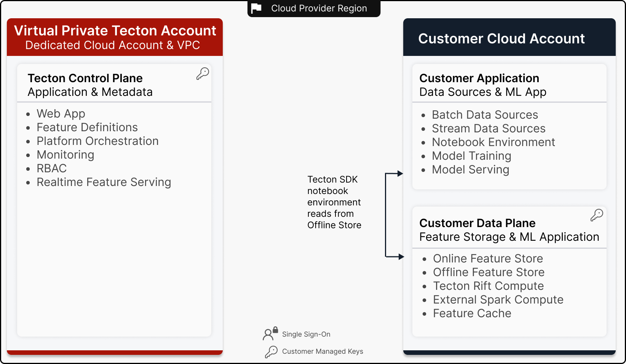The image size is (626, 364).
Task: Click Data Sources & ML App subtitle
Action: coord(483,92)
